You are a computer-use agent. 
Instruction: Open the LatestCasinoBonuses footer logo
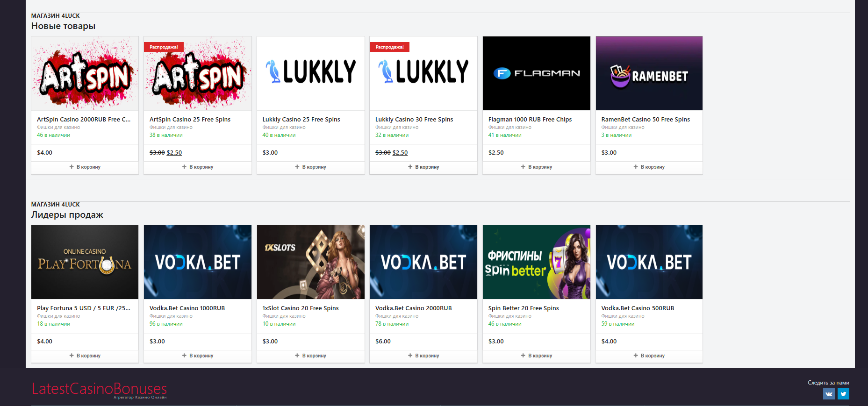99,389
